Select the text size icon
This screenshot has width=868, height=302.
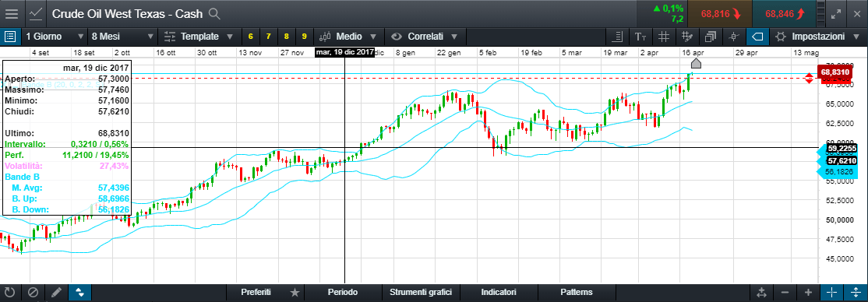tap(640, 37)
